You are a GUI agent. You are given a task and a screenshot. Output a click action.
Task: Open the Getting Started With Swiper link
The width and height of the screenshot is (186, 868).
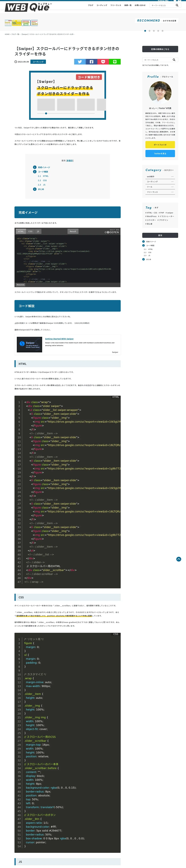[59, 339]
